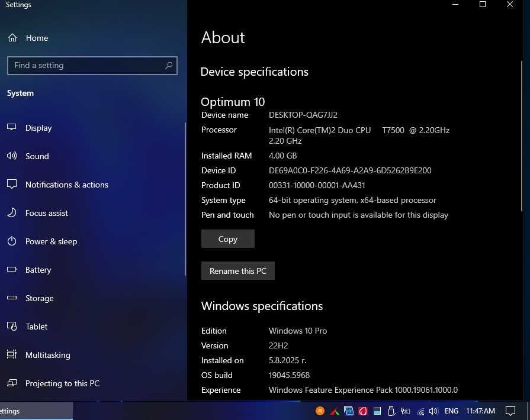Image resolution: width=530 pixels, height=420 pixels.
Task: Click the device name DESKTOP-QAG7JJ2
Action: tap(303, 115)
